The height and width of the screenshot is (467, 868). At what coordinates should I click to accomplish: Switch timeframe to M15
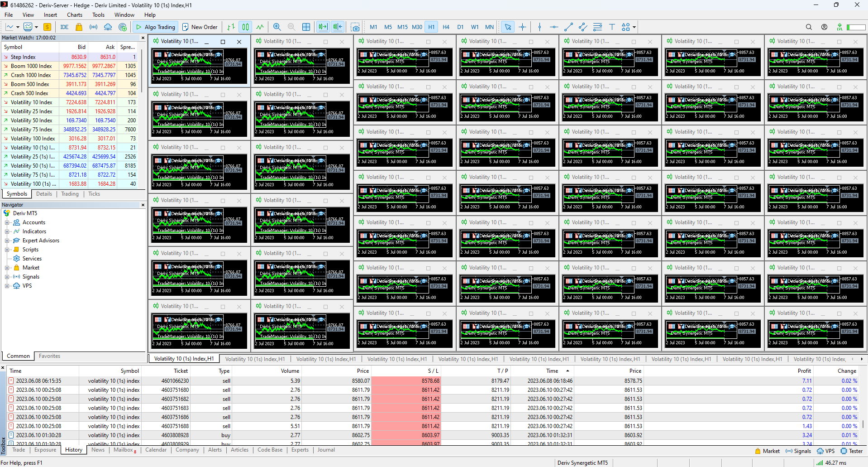point(402,27)
